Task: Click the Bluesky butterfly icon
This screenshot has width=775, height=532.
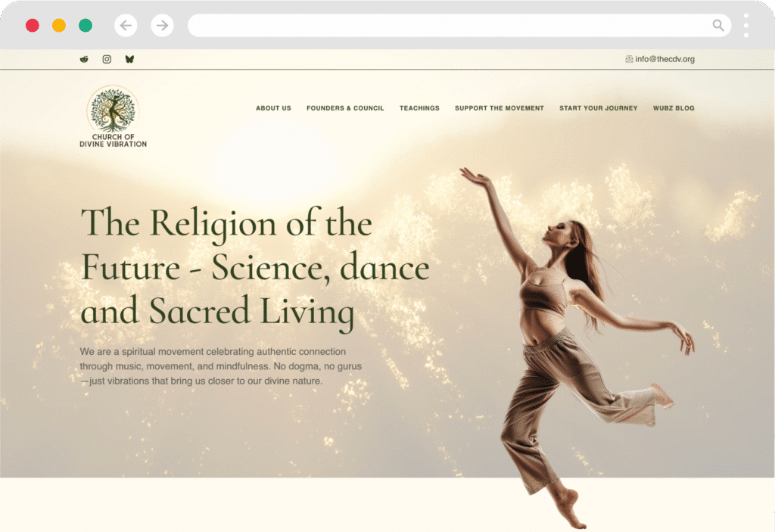Action: (129, 59)
